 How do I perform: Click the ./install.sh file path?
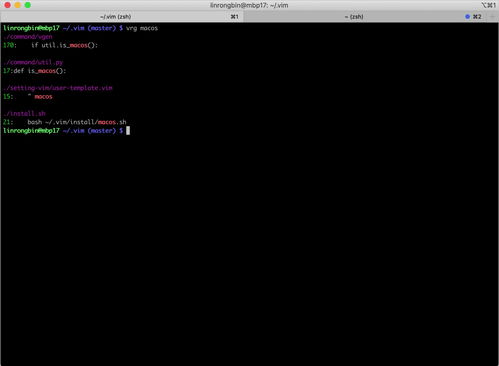coord(24,114)
